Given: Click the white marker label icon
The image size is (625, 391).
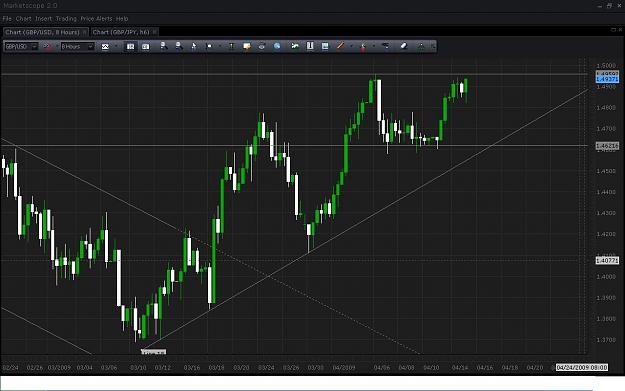Looking at the screenshot, I should [209, 47].
